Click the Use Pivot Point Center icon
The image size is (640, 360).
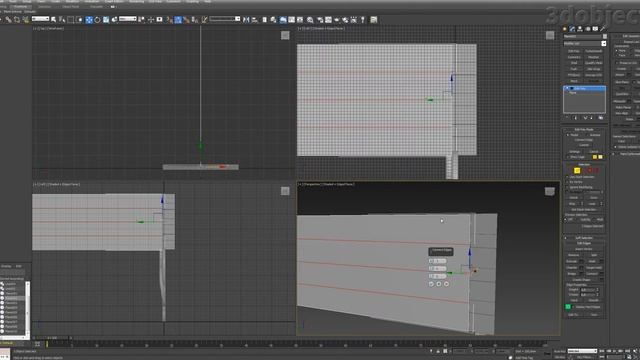pos(141,20)
